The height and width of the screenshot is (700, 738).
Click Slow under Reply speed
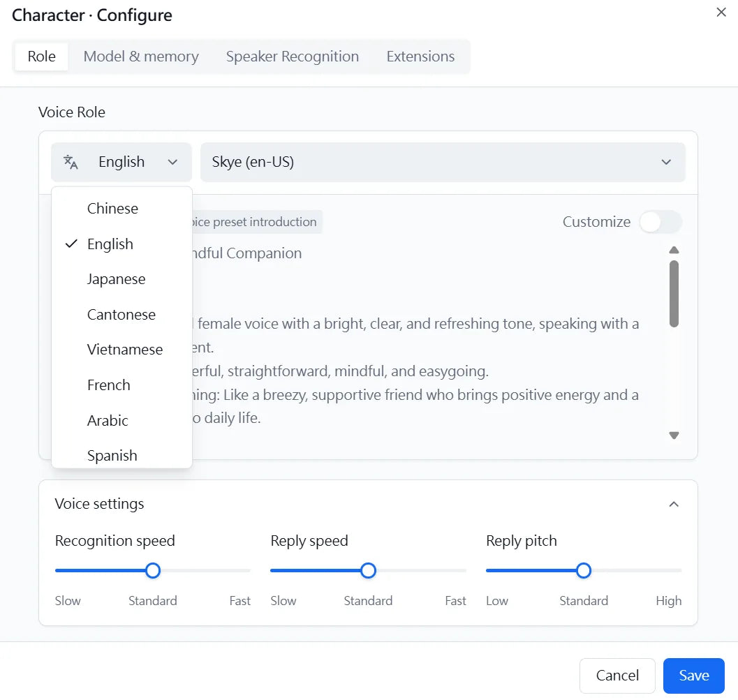pos(283,601)
